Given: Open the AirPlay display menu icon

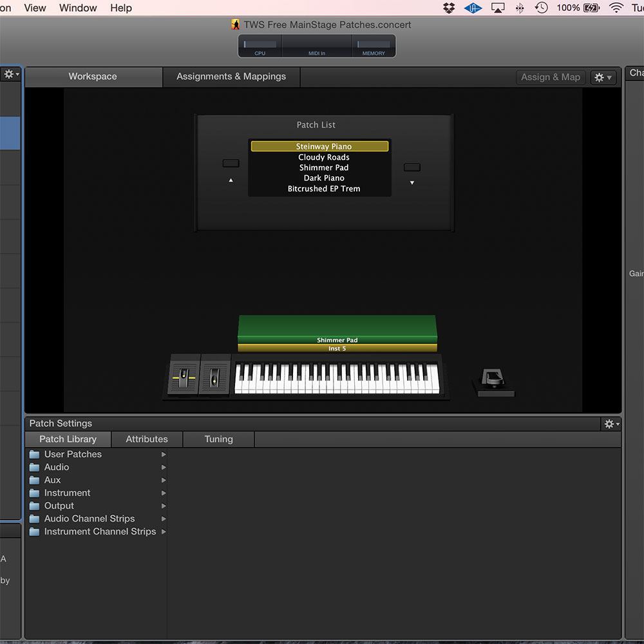Looking at the screenshot, I should coord(497,8).
